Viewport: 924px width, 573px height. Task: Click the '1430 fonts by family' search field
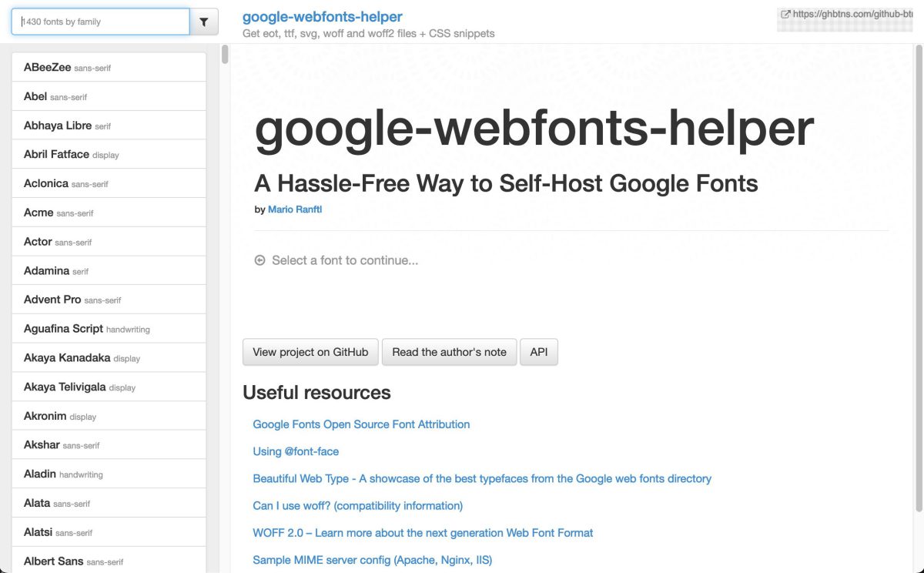click(x=99, y=22)
